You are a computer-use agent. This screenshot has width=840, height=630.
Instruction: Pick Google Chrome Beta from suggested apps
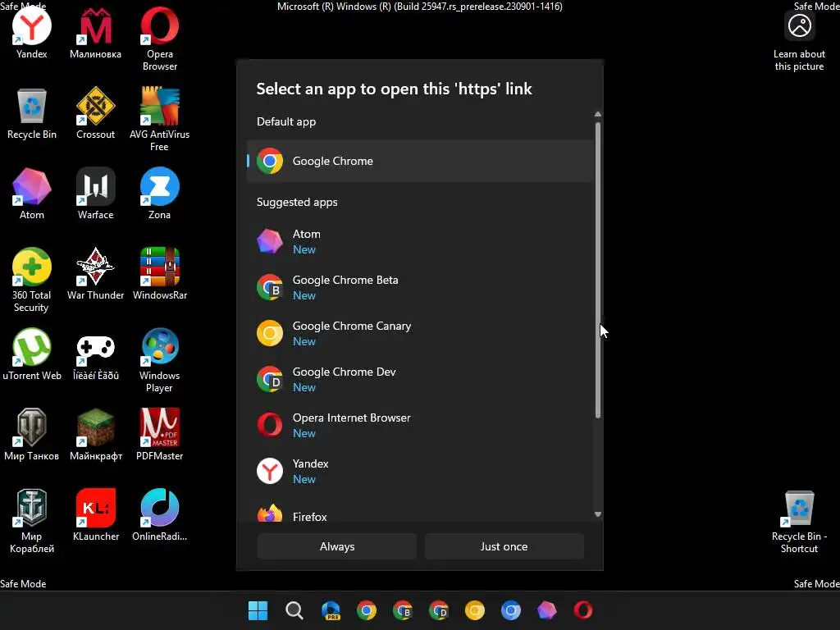coord(420,288)
